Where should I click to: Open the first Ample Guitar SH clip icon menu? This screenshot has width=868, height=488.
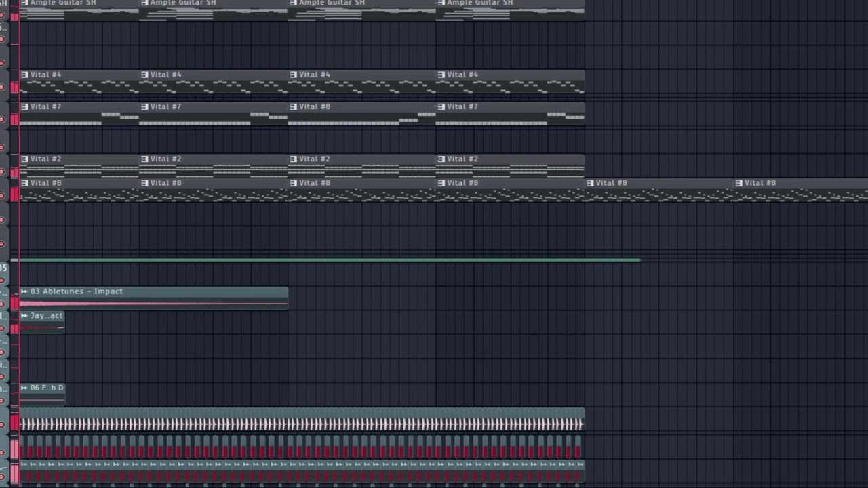[24, 3]
